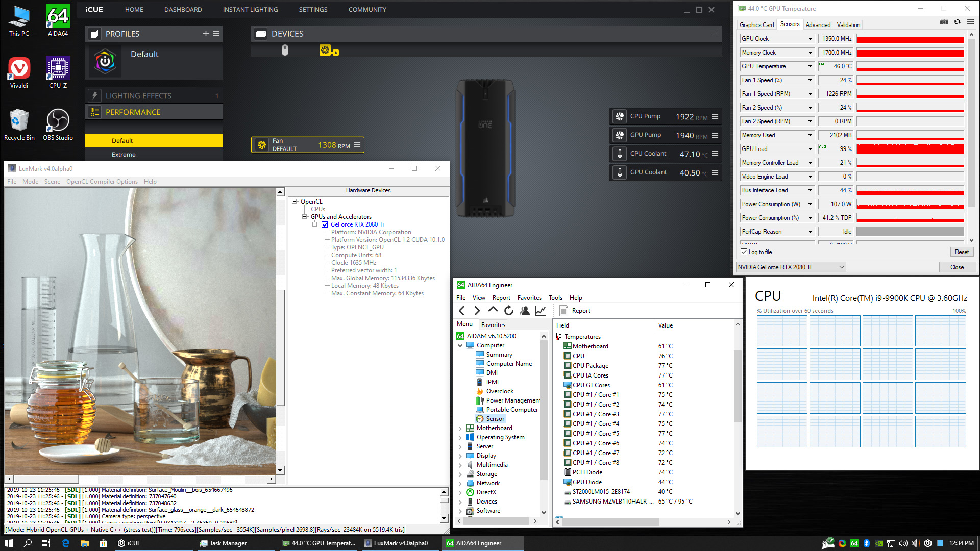Viewport: 980px width, 551px height.
Task: Open the Task View taskbar icon
Action: click(46, 543)
